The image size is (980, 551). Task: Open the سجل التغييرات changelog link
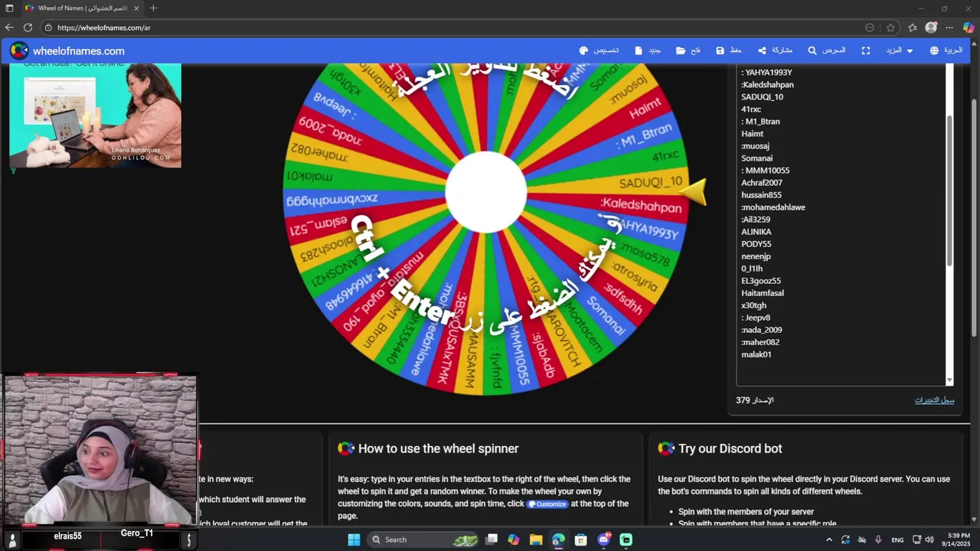pos(934,400)
